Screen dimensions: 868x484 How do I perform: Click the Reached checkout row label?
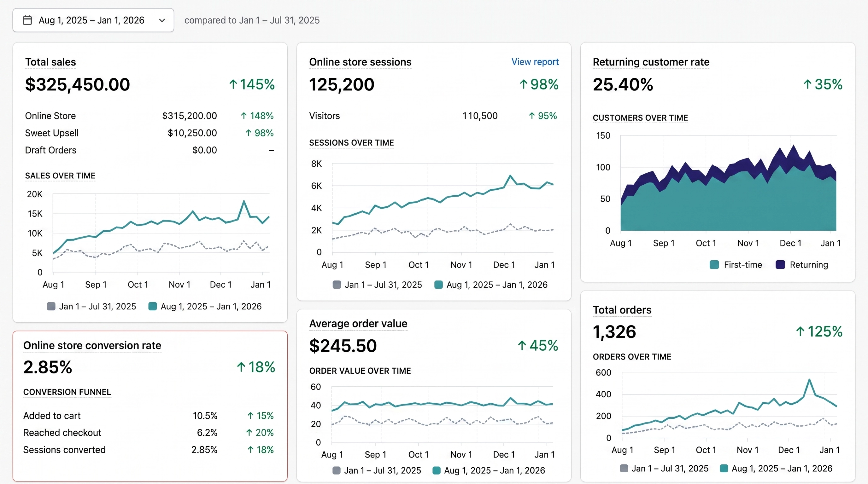(62, 433)
